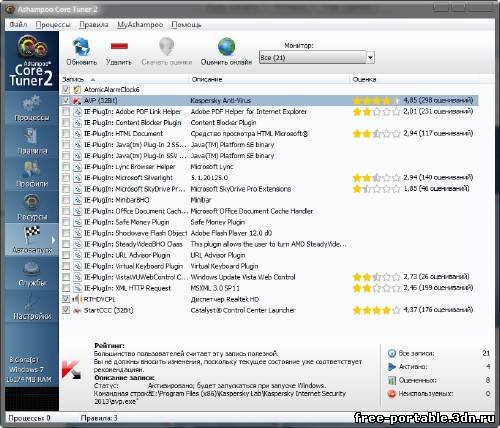
Task: Click the Оценить онлайн globe icon
Action: (226, 46)
